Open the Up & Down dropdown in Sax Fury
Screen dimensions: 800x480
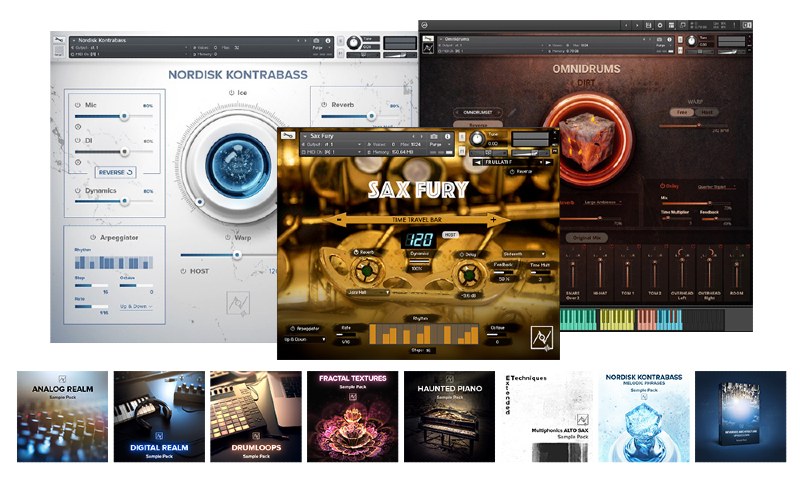point(305,339)
